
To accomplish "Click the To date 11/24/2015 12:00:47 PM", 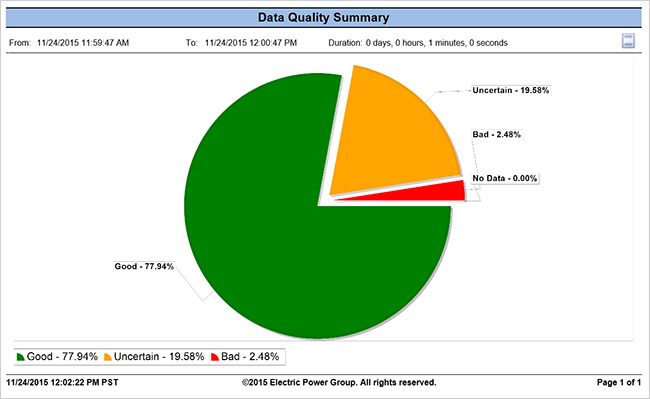I will click(x=251, y=43).
